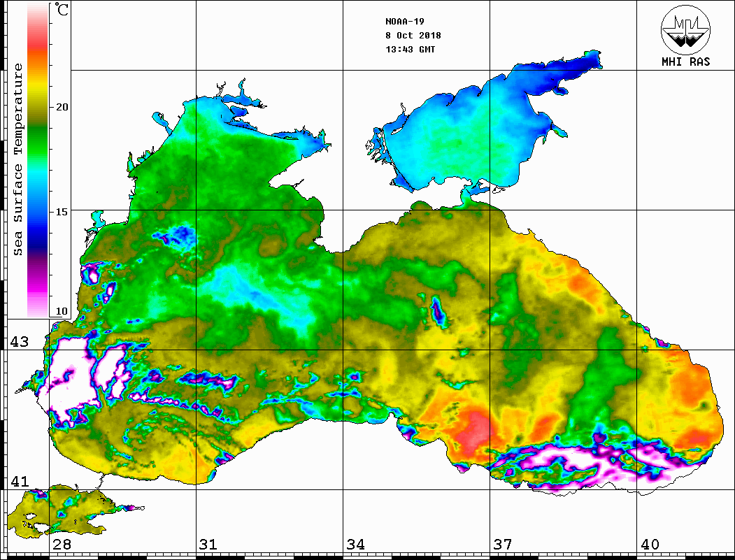Click the longitude label '31'

tap(208, 545)
